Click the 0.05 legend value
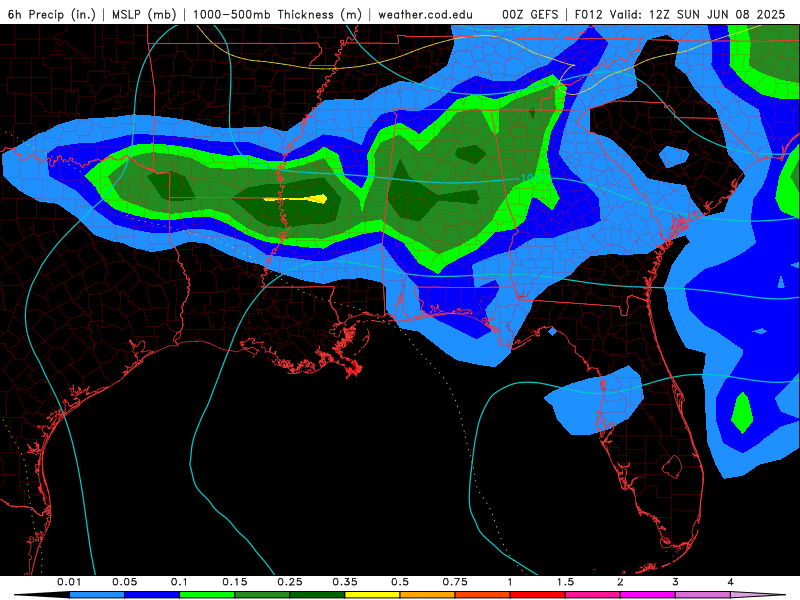The height and width of the screenshot is (600, 800). point(124,582)
